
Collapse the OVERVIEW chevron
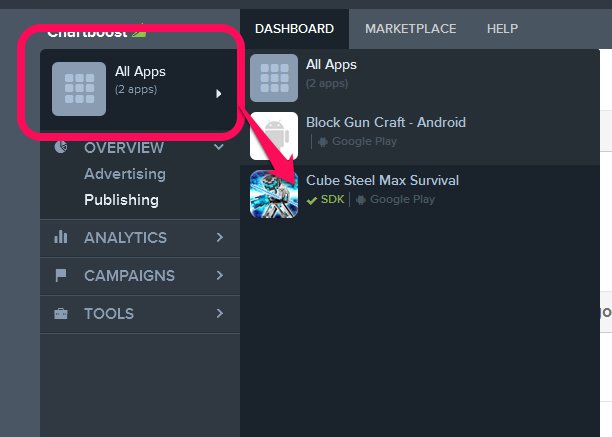(x=219, y=147)
